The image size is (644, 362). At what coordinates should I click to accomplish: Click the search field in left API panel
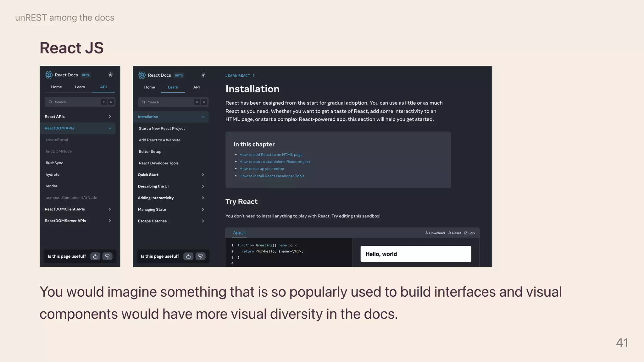point(80,102)
